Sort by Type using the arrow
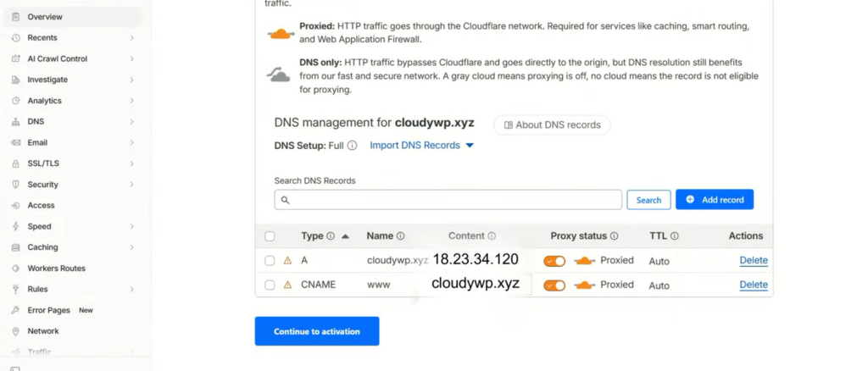Viewport: 868px width, 371px height. [346, 236]
